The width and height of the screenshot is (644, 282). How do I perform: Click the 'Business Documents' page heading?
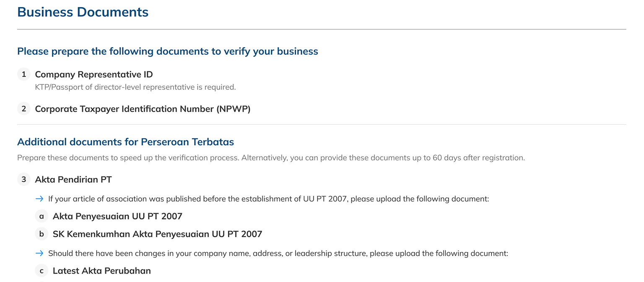click(83, 12)
